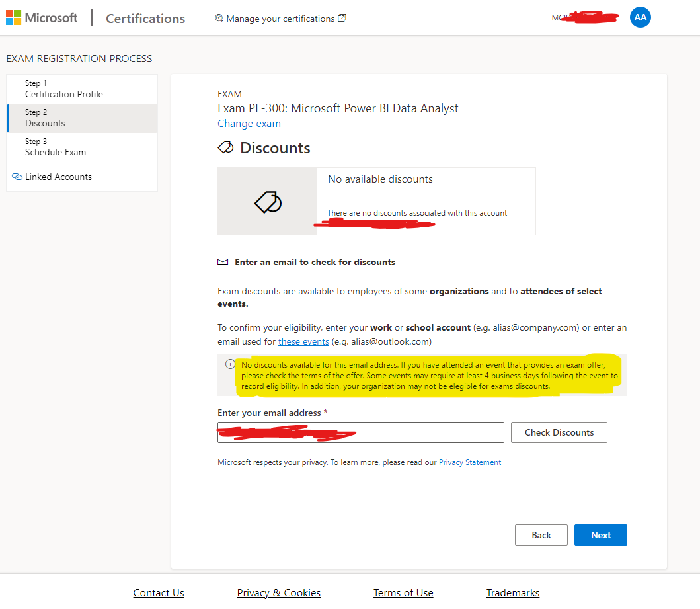Screen dimensions: 700x609
Task: Focus the email address input field
Action: [361, 432]
